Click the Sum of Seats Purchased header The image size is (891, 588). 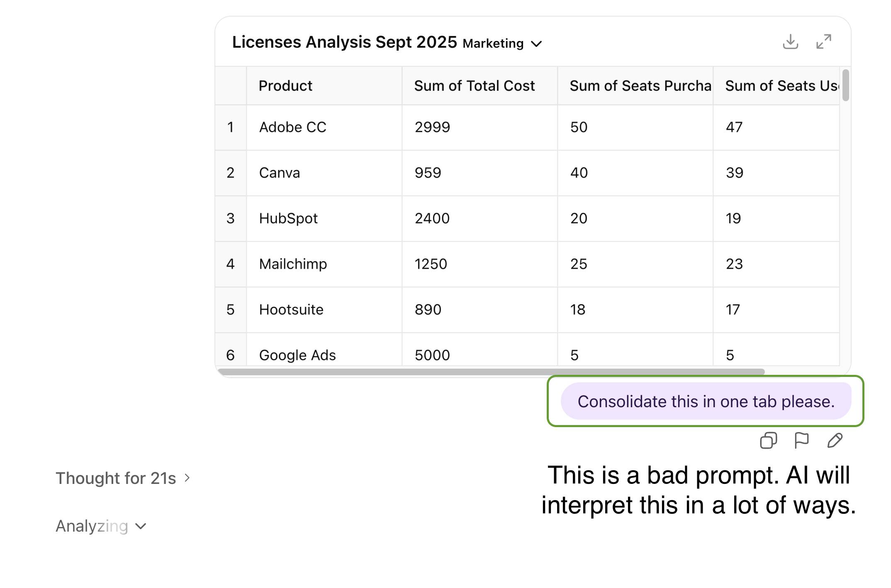click(635, 86)
